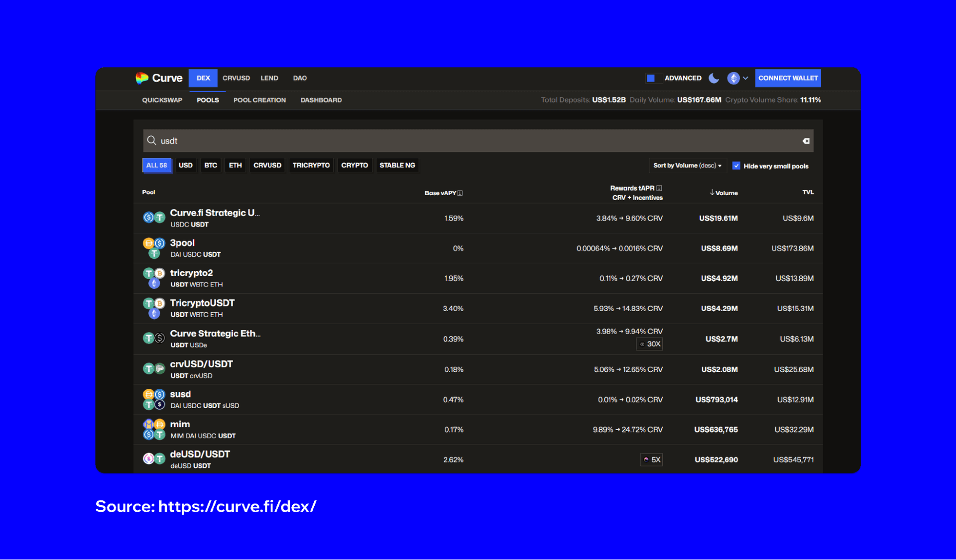Click the 5X points badge on deUSD/USDT
The image size is (956, 560).
click(651, 459)
